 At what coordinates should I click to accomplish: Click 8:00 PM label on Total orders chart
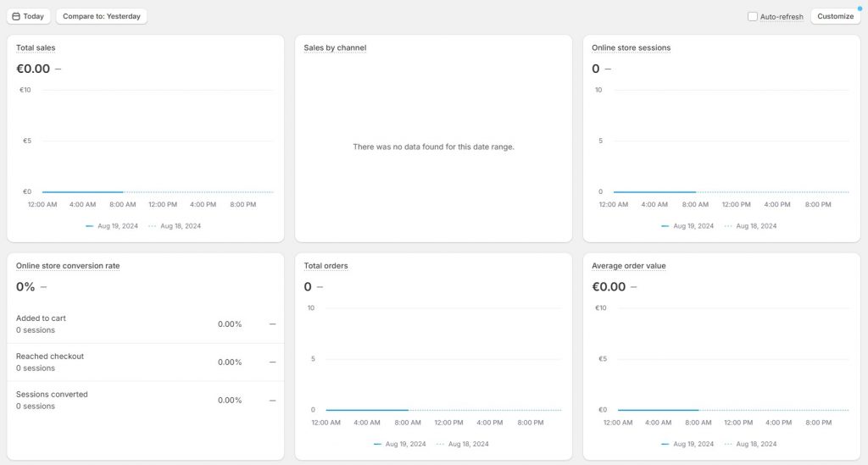click(x=531, y=423)
